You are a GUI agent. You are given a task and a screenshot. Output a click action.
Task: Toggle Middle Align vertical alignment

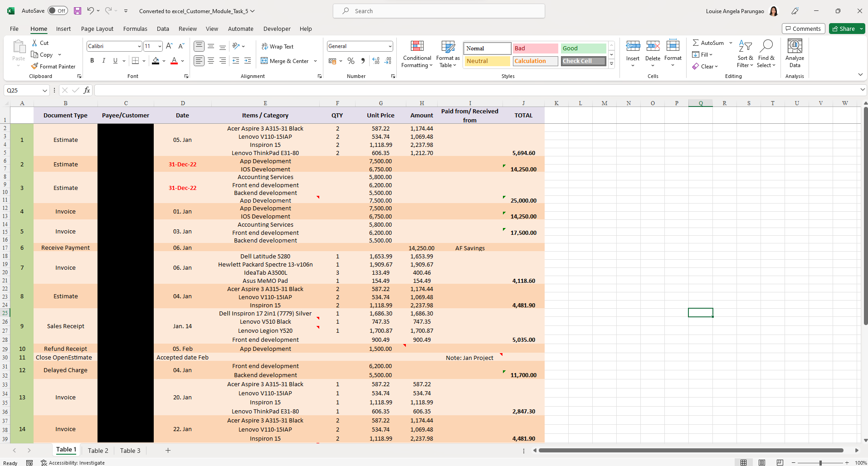click(x=211, y=46)
